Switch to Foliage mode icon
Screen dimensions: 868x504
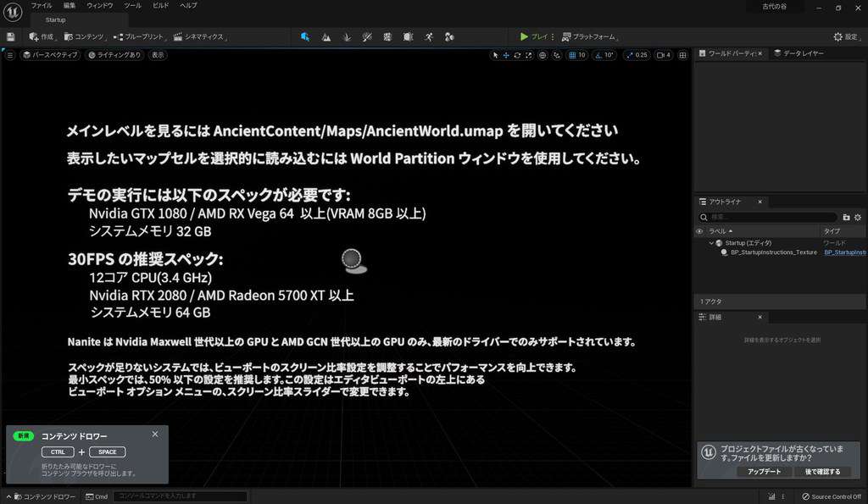pyautogui.click(x=347, y=36)
